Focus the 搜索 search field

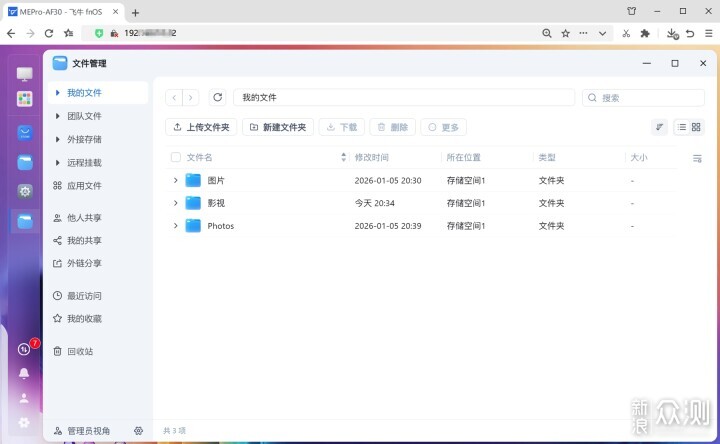[x=643, y=98]
